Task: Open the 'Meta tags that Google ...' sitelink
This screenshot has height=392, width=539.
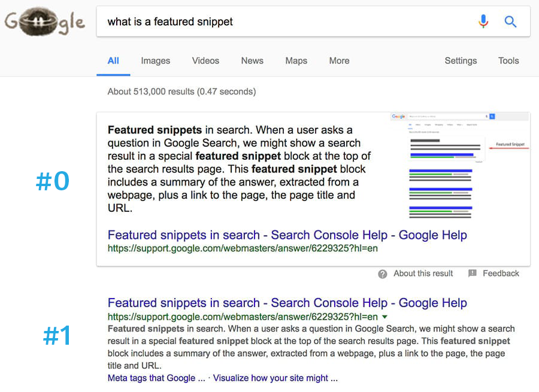Action: click(156, 378)
